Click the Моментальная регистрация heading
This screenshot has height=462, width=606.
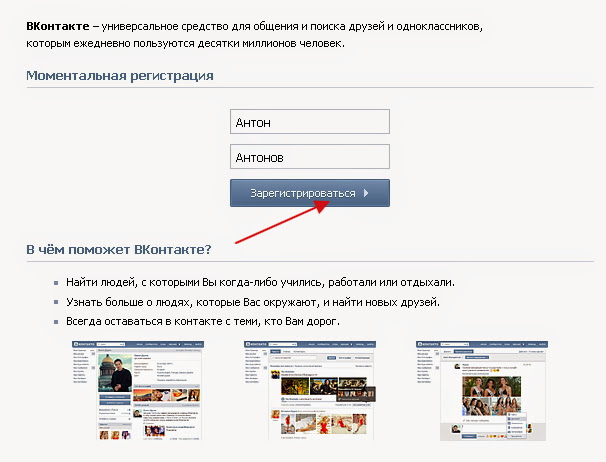click(120, 75)
